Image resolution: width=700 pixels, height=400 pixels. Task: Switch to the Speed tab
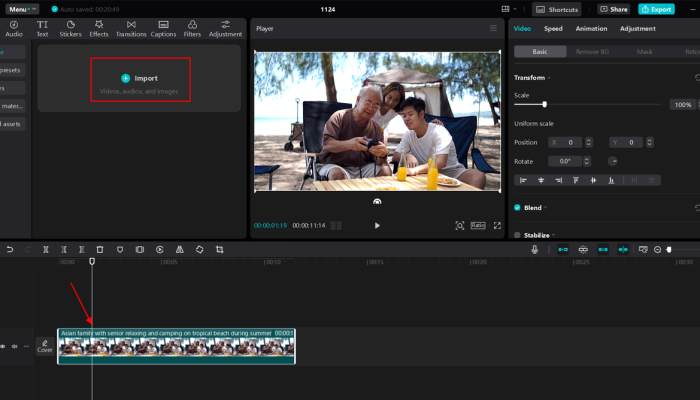point(553,28)
